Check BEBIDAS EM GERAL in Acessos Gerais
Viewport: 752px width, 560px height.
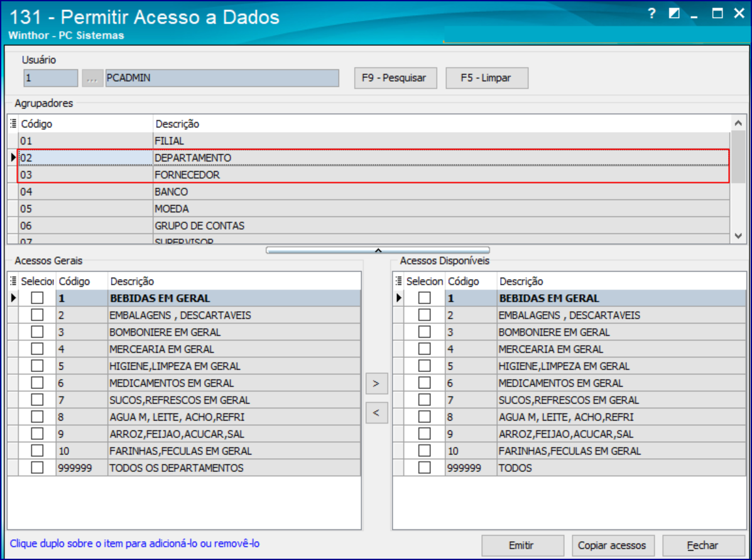pyautogui.click(x=37, y=298)
